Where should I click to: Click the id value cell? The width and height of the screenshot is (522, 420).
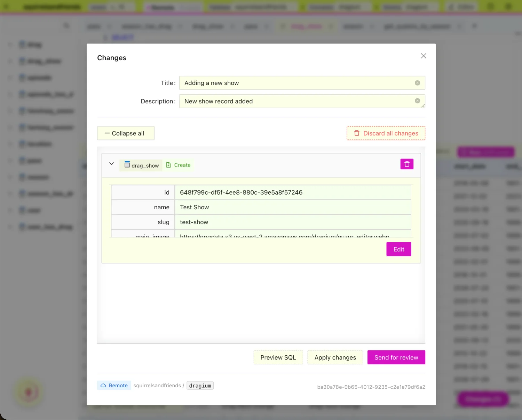tap(293, 192)
